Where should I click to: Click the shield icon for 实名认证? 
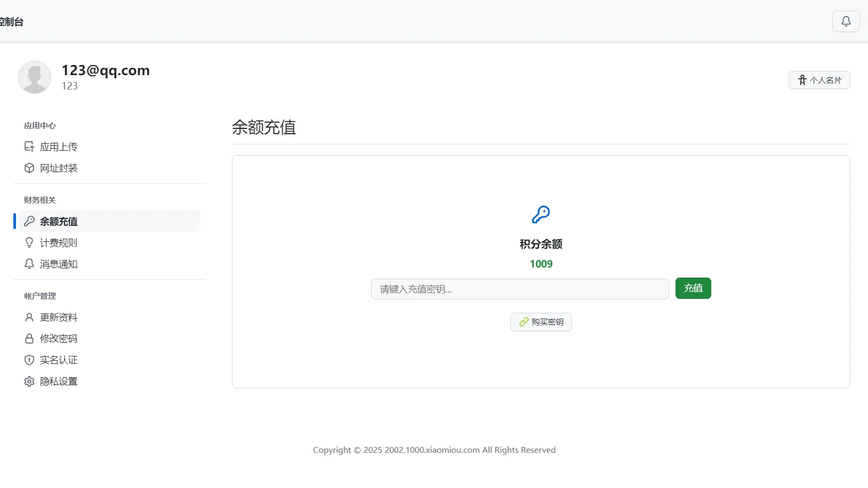coord(29,360)
